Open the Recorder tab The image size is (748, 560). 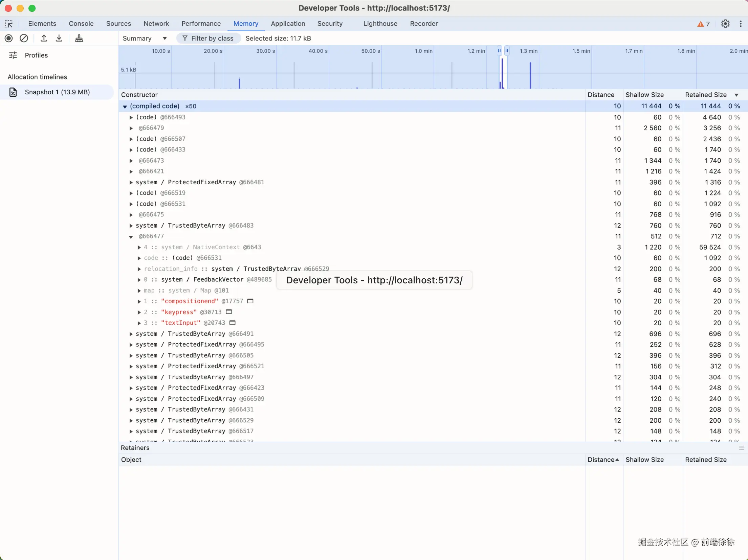(424, 24)
